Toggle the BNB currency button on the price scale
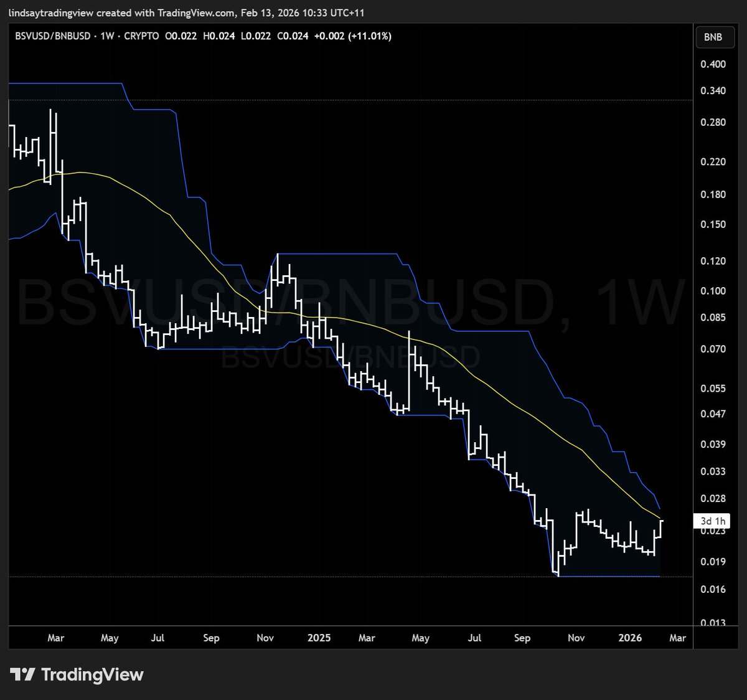 click(715, 37)
